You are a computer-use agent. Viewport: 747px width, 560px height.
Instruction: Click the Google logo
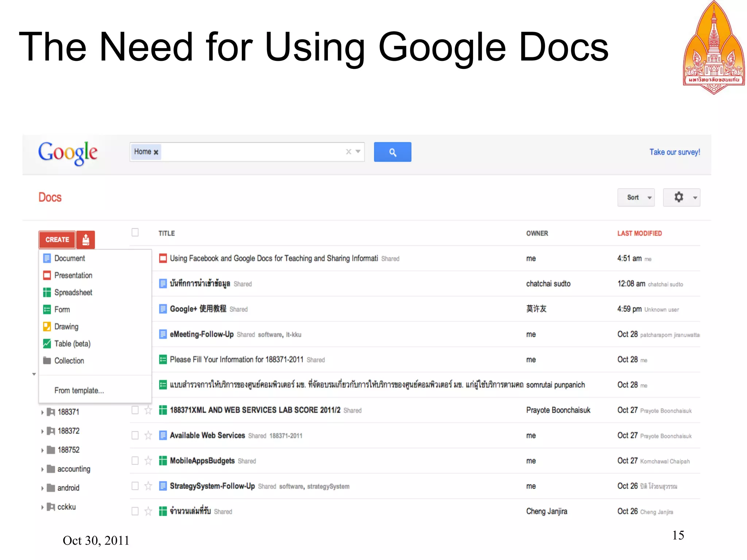pos(68,153)
